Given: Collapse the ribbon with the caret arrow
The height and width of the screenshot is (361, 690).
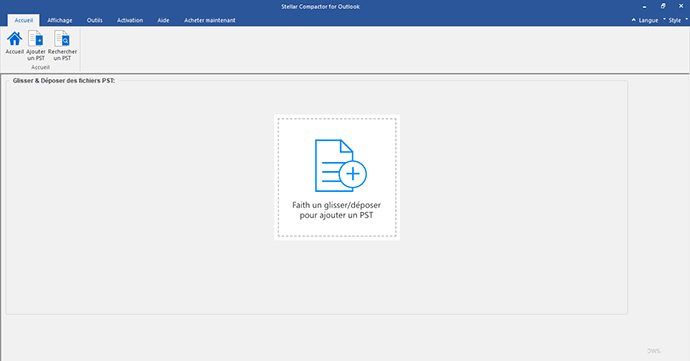Looking at the screenshot, I should [x=634, y=20].
